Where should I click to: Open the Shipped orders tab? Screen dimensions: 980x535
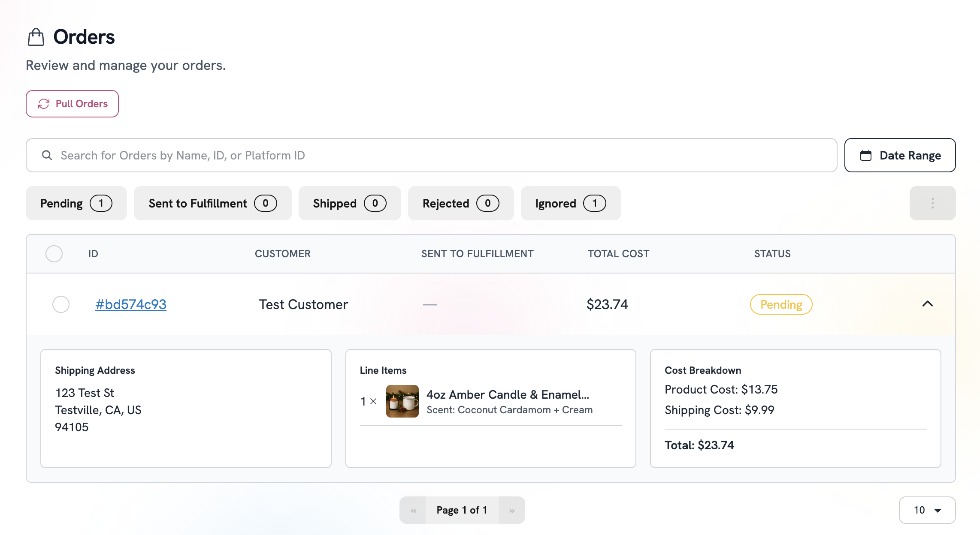[x=349, y=203]
